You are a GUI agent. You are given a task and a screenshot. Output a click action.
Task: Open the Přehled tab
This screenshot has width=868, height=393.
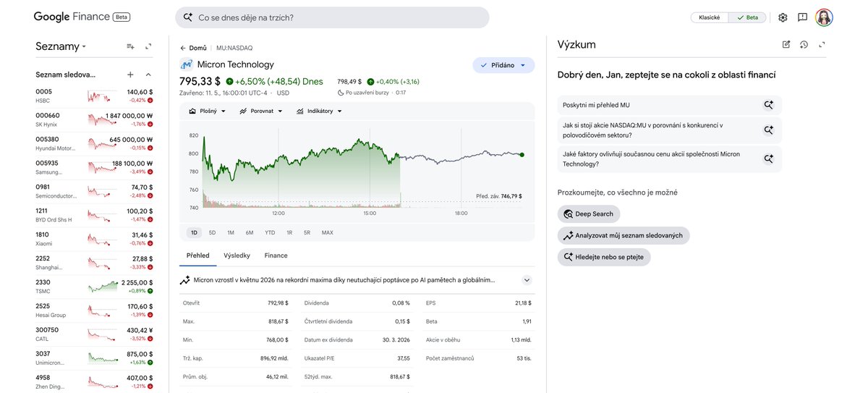pos(198,255)
